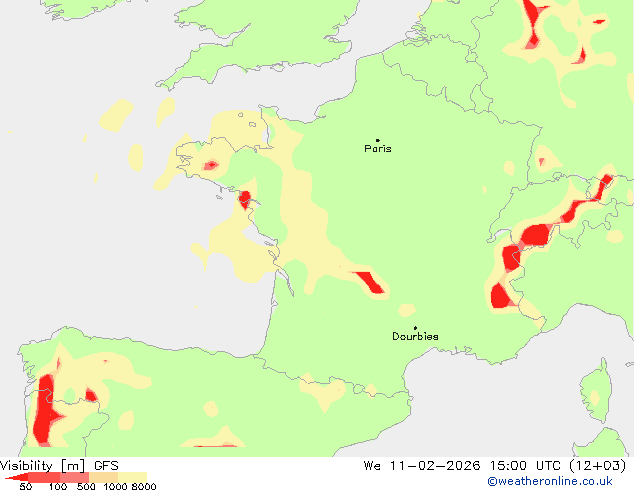
Task: Click the forecast time '15:00 UTC'
Action: [x=525, y=466]
